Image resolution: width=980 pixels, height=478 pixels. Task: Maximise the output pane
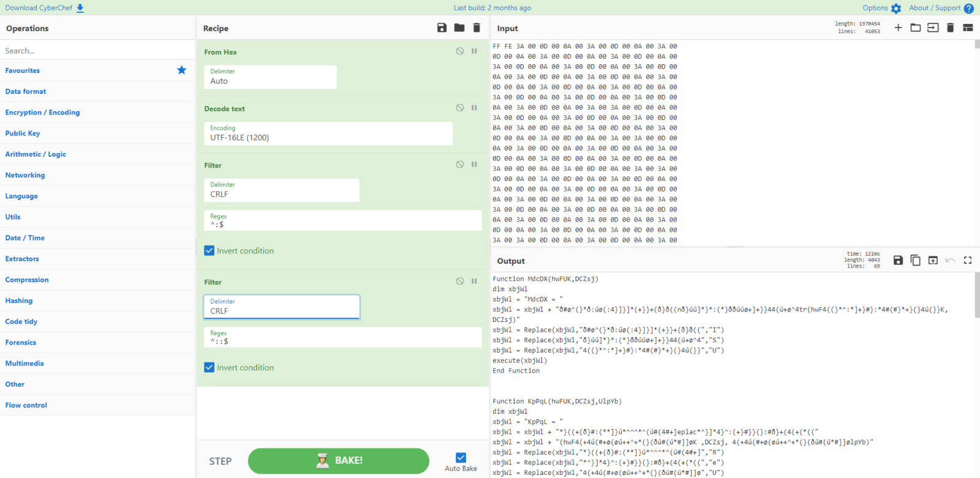click(968, 261)
